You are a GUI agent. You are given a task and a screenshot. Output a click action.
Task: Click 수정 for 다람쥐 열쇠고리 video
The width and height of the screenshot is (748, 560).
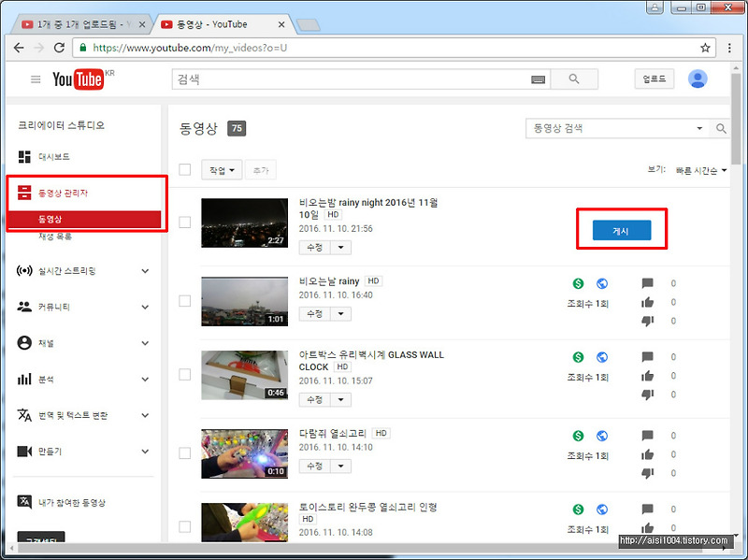315,466
